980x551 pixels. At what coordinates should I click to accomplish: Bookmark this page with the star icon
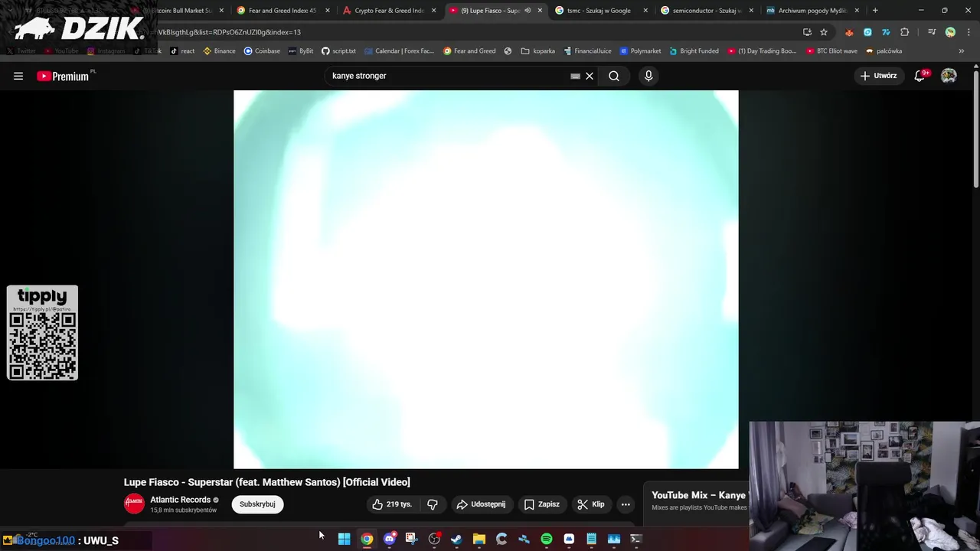coord(824,32)
